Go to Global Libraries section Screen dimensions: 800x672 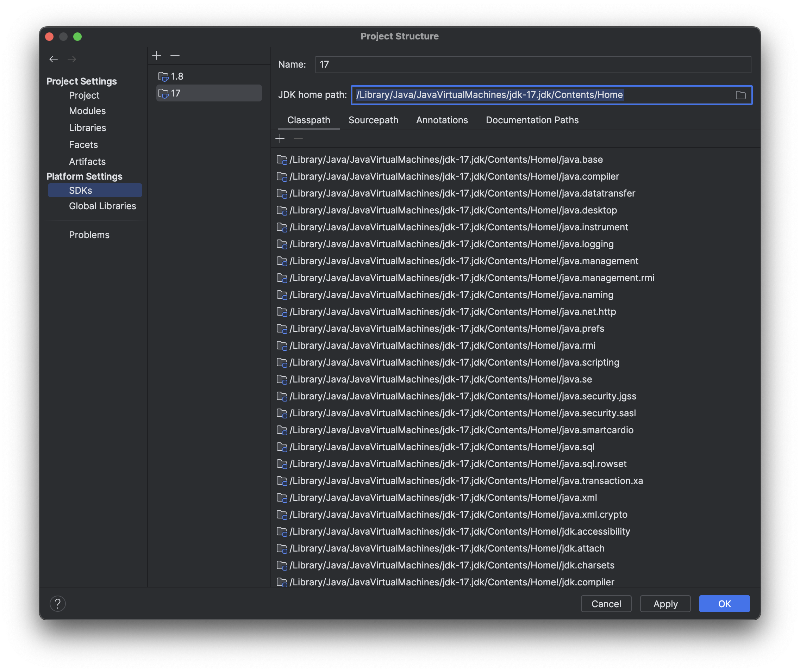coord(102,206)
